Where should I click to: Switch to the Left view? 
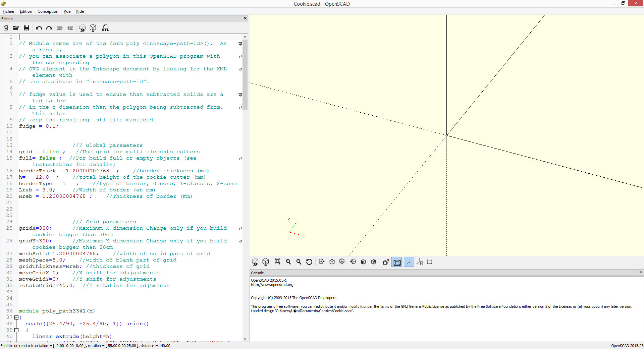click(x=353, y=262)
